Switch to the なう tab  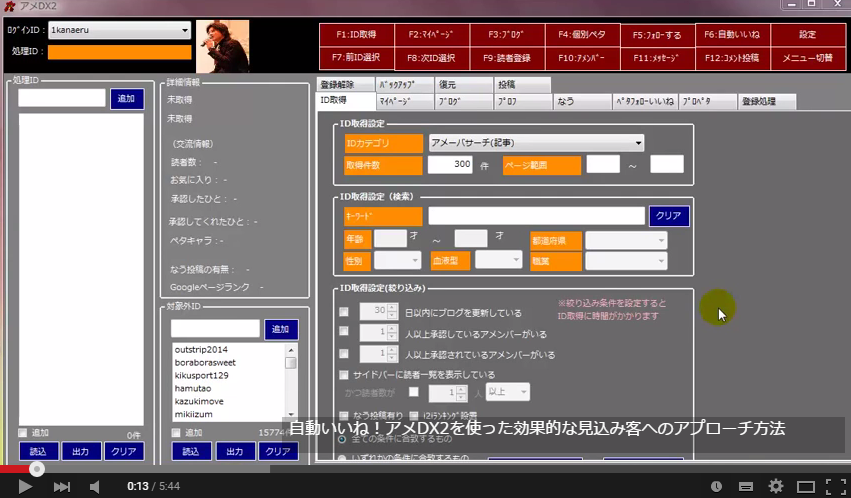582,101
